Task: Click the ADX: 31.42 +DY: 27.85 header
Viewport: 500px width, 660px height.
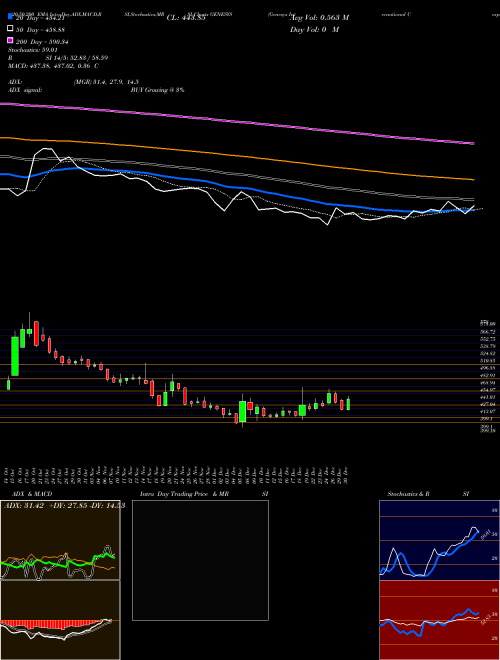Action: [x=64, y=506]
